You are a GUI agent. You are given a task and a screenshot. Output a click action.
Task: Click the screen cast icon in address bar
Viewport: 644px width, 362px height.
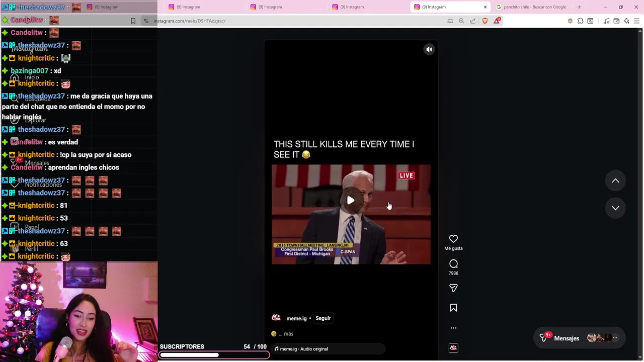[450, 21]
